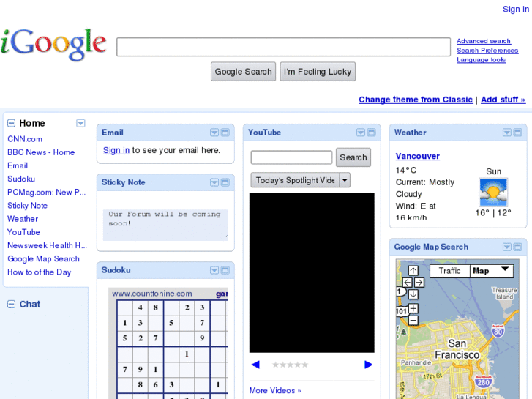
Task: Open the Weather gadget menu arrow
Action: point(507,133)
